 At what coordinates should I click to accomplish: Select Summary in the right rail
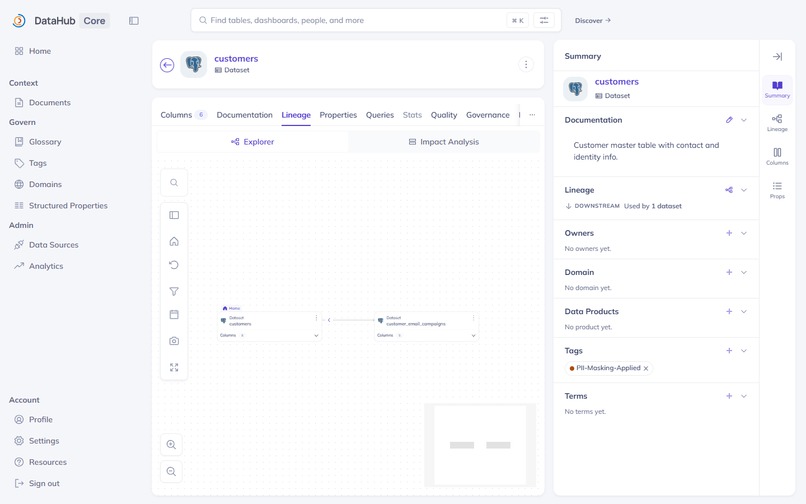click(x=777, y=88)
